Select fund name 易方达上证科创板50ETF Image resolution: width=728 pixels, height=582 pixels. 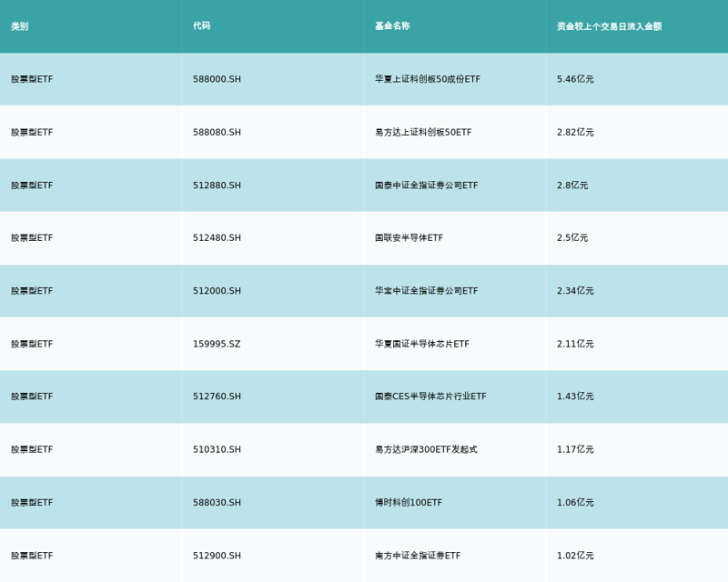coord(423,132)
